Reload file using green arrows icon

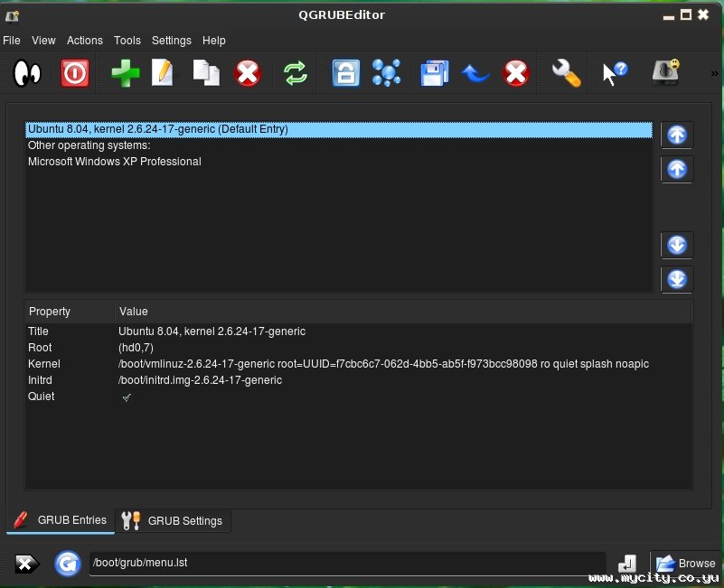coord(296,73)
